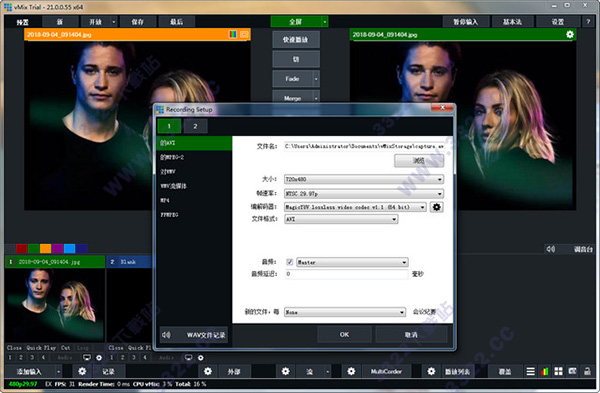Screen dimensions: 600x393
Task: Open gear settings next to MultiCorder button
Action: click(351, 371)
